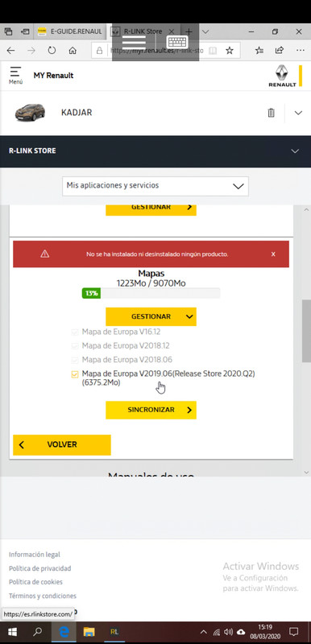The height and width of the screenshot is (644, 311).
Task: Dismiss the red error message with X
Action: click(x=273, y=254)
